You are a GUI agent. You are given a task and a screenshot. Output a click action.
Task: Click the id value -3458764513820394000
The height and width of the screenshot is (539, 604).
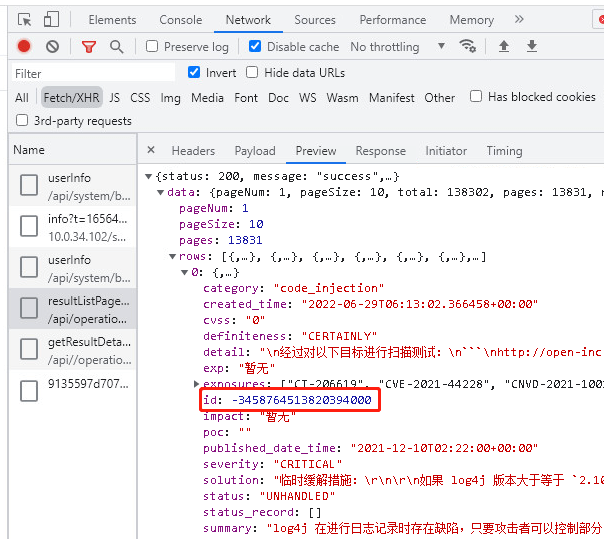302,400
